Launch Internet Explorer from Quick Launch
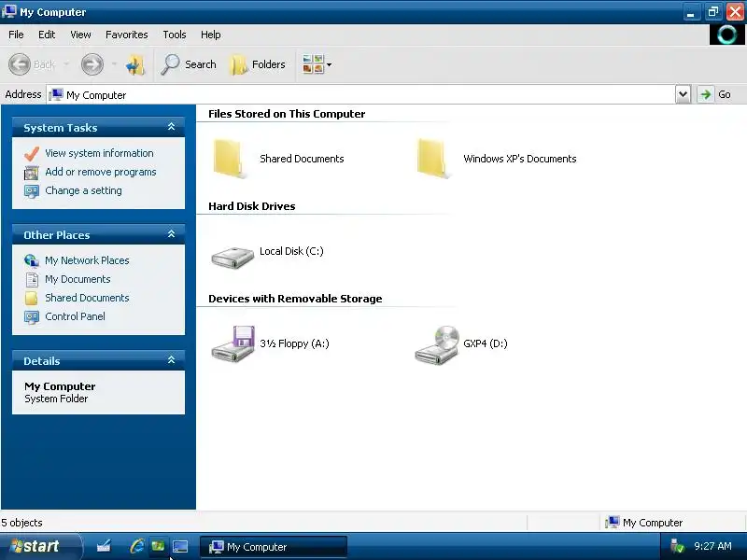Viewport: 747px width, 560px height. coord(136,546)
